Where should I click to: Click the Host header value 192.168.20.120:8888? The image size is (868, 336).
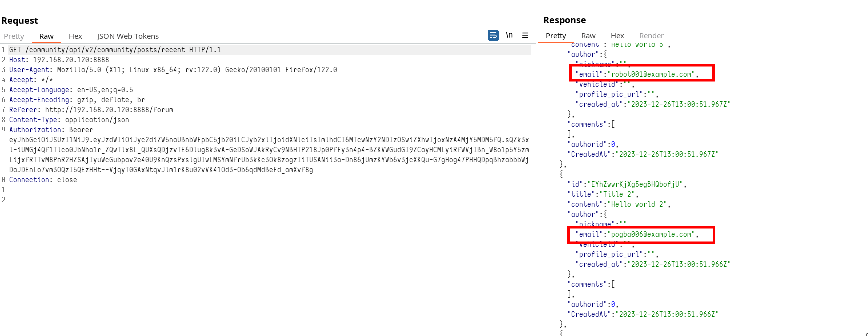pyautogui.click(x=71, y=60)
